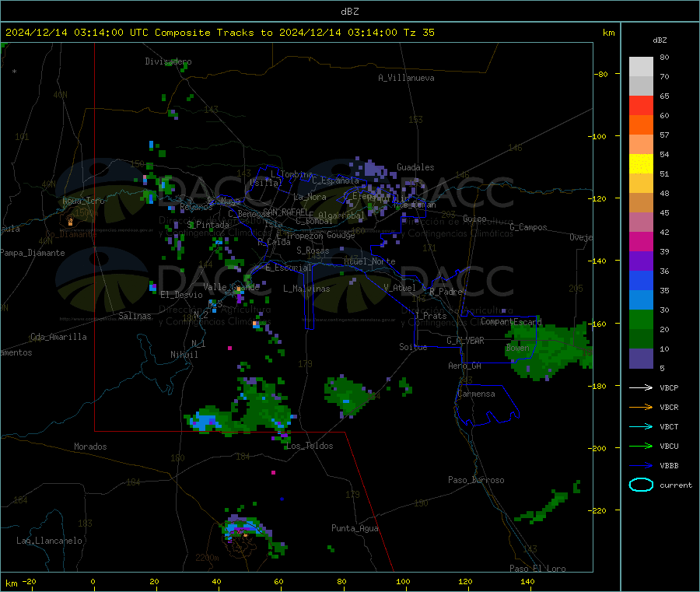
Task: Click the 'Los_Toldos' place label
Action: coord(310,446)
